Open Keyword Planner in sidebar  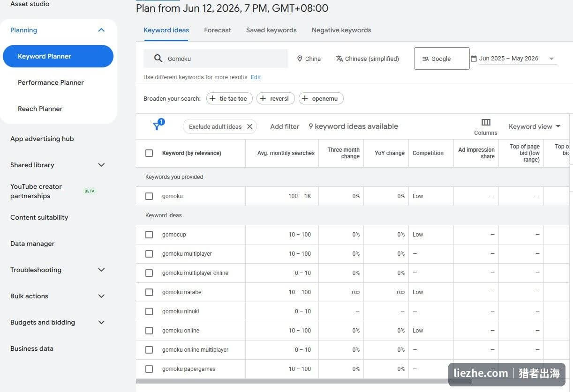pos(58,56)
